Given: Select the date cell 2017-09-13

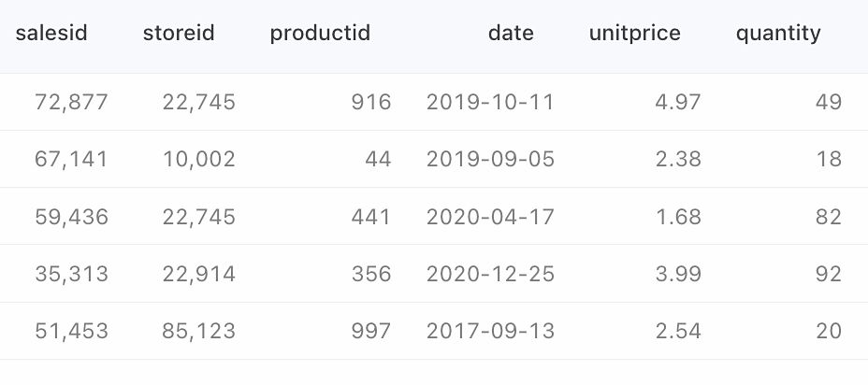Looking at the screenshot, I should point(490,331).
